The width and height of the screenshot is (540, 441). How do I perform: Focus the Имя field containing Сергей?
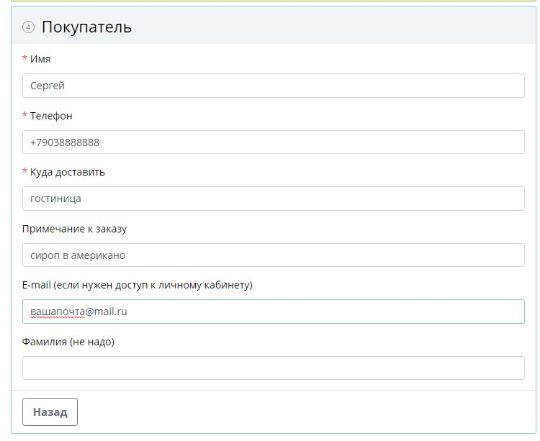pos(273,85)
